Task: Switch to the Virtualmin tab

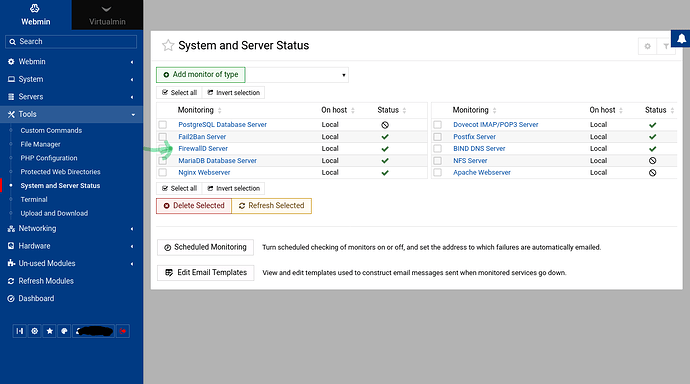Action: pyautogui.click(x=107, y=15)
